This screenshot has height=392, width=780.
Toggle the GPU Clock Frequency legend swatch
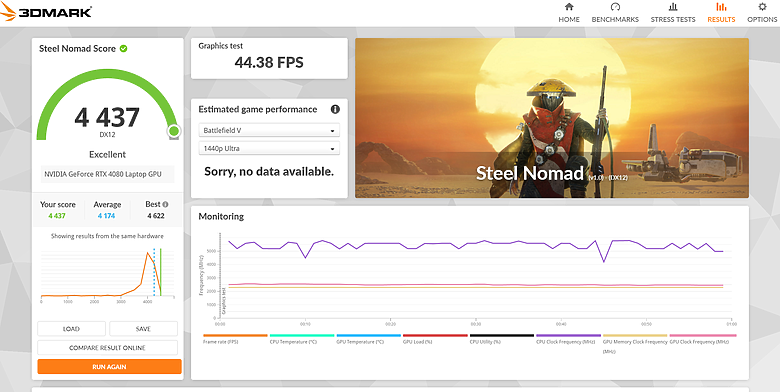click(x=702, y=335)
